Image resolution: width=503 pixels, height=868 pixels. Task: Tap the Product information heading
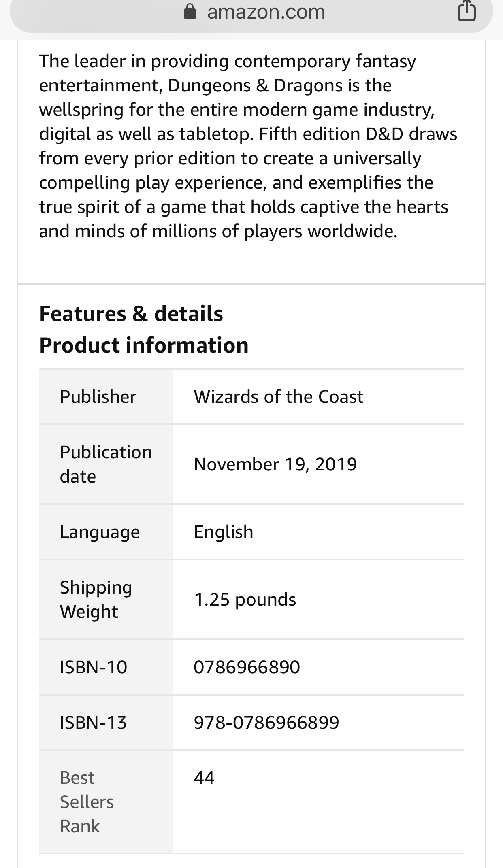(144, 345)
